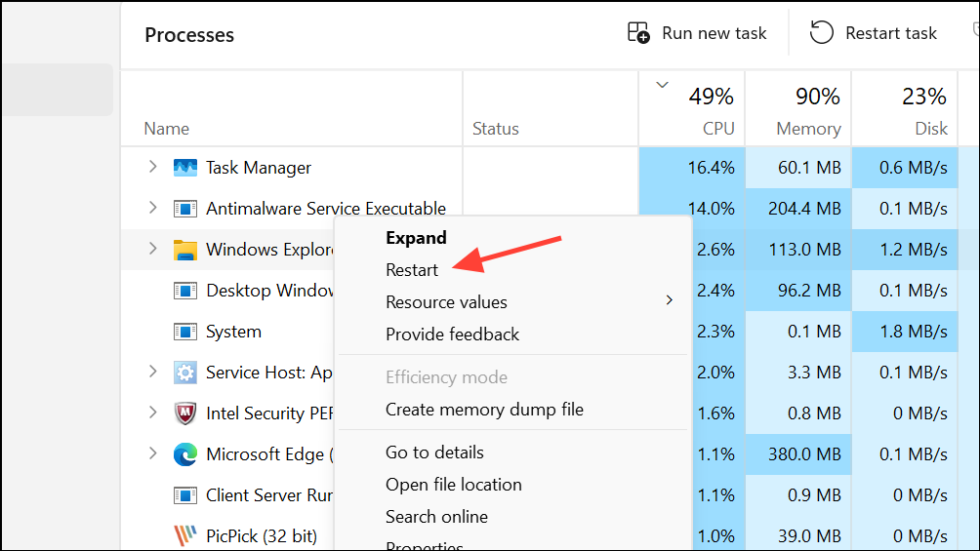The height and width of the screenshot is (551, 980).
Task: Expand the Antimalware Service Executable group
Action: (x=152, y=208)
